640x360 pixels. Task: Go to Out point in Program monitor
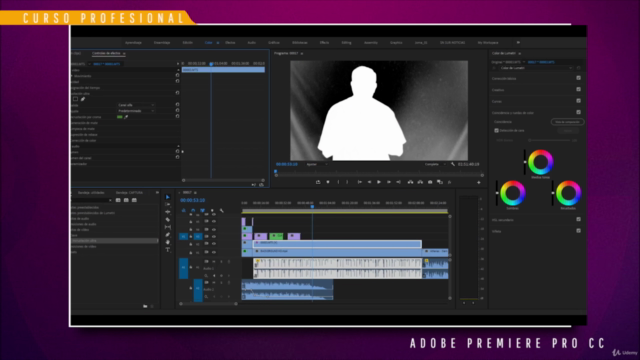398,182
